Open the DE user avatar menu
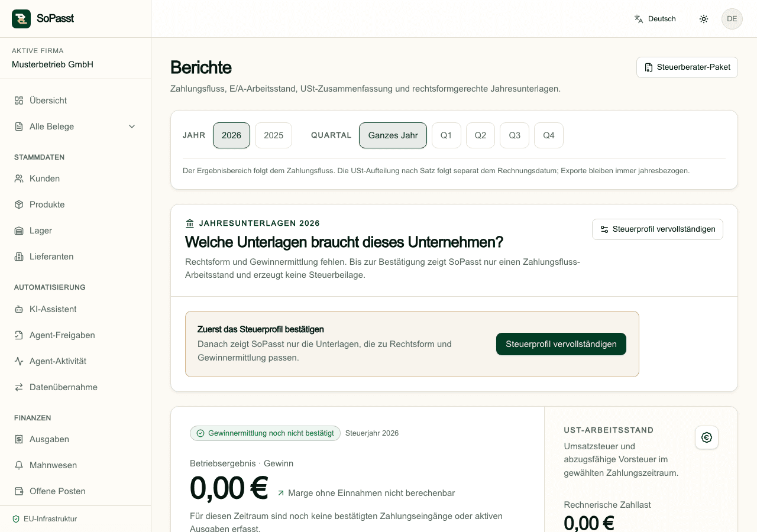 732,19
